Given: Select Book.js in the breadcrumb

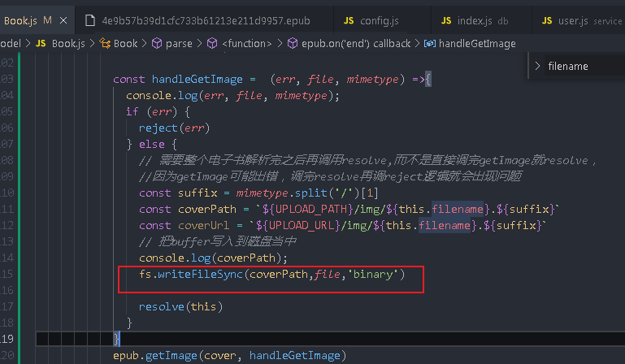Looking at the screenshot, I should pos(68,43).
